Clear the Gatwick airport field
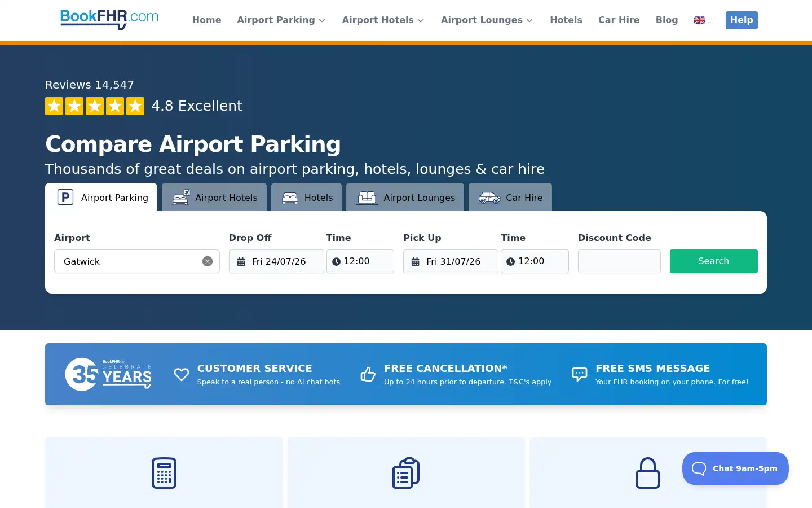Screen dimensions: 812x508 point(208,261)
